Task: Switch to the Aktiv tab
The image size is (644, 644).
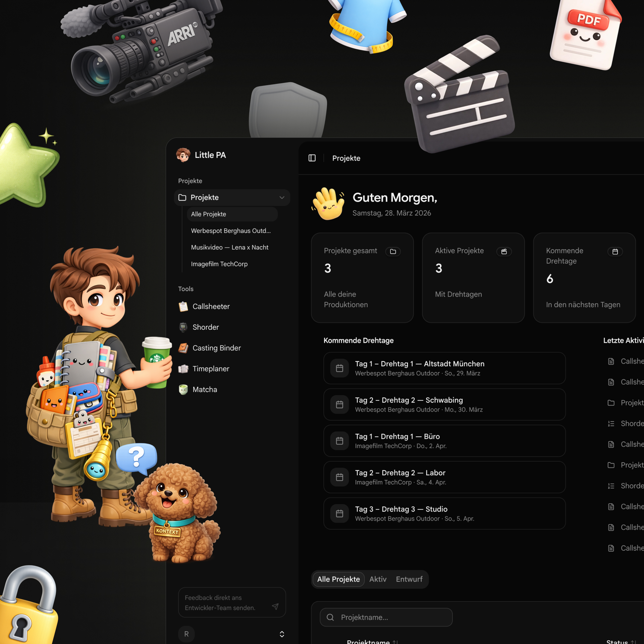Action: point(378,579)
